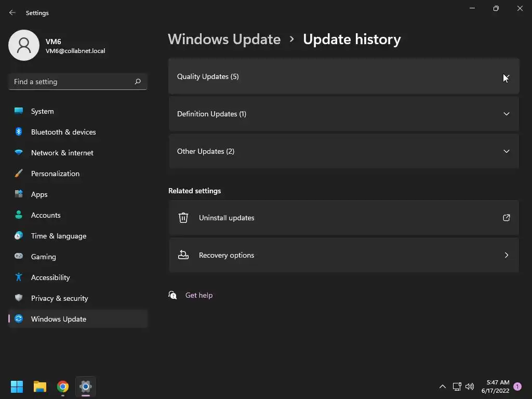This screenshot has height=399, width=532.
Task: Show hidden system tray icons
Action: [x=443, y=387]
